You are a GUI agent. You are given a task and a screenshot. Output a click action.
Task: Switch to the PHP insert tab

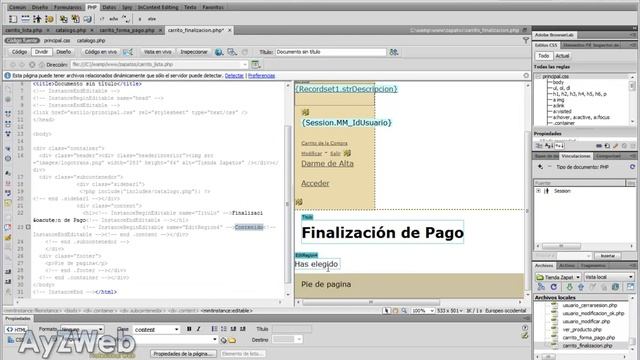[92, 7]
